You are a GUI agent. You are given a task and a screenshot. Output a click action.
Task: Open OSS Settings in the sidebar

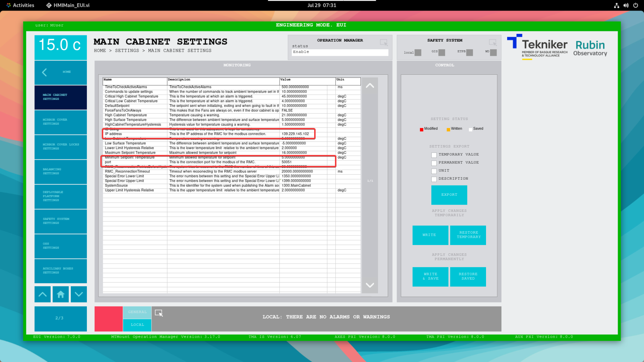coord(61,246)
